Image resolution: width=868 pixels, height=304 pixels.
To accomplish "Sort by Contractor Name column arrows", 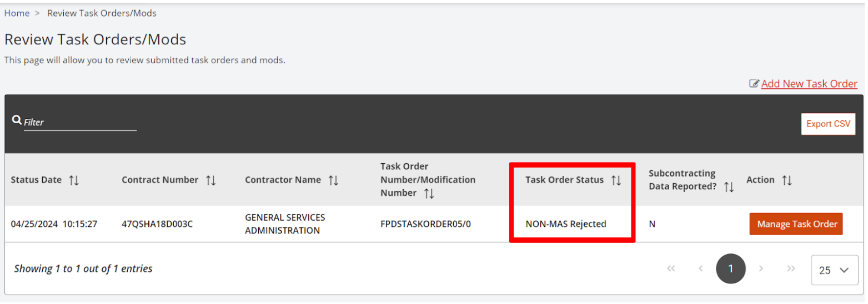I will click(333, 180).
